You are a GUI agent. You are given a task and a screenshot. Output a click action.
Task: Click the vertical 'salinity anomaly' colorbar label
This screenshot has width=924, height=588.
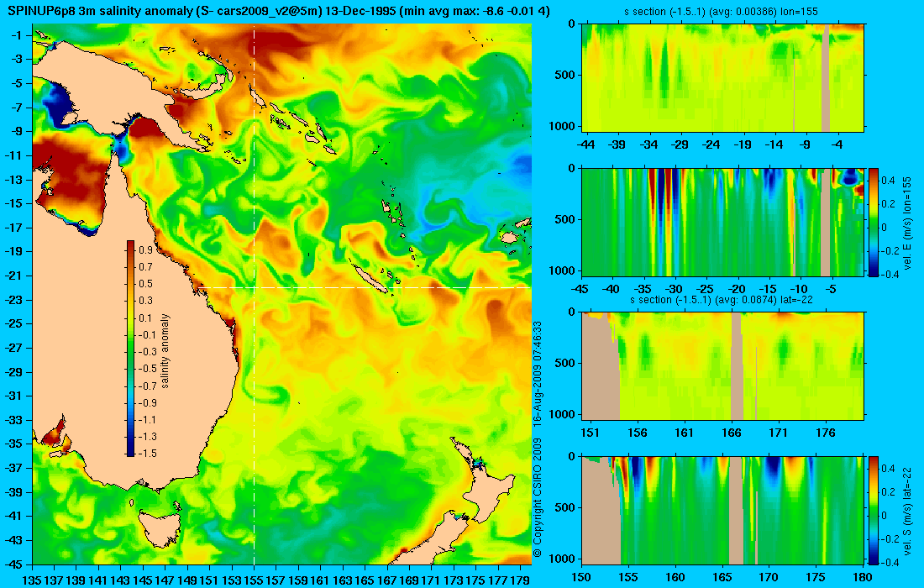(165, 351)
